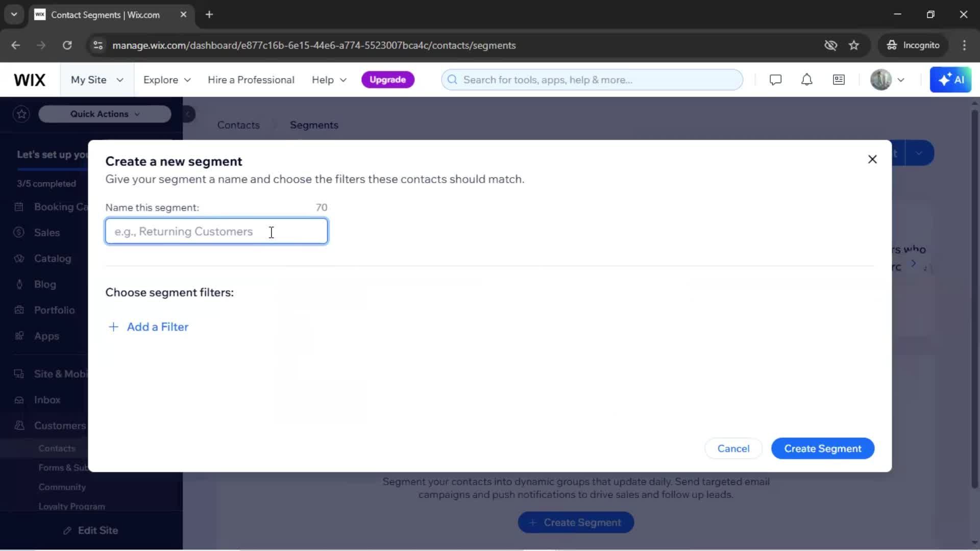Close the Contact Segments browser tab
Screen dimensions: 980x551
(x=183, y=14)
